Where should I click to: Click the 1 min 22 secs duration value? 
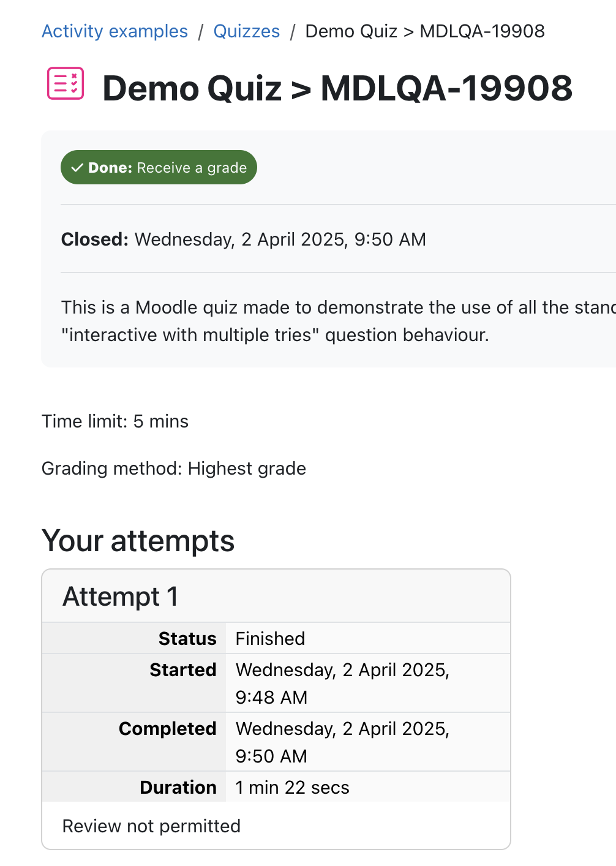click(x=293, y=788)
